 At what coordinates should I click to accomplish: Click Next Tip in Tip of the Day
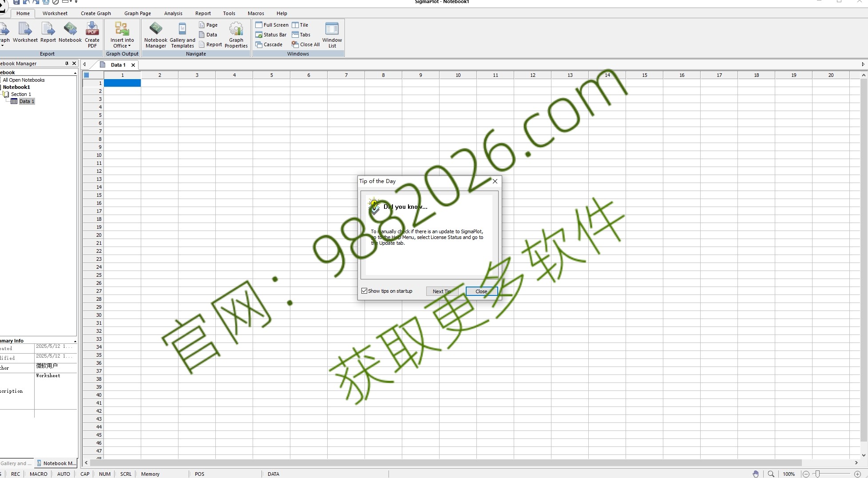442,291
